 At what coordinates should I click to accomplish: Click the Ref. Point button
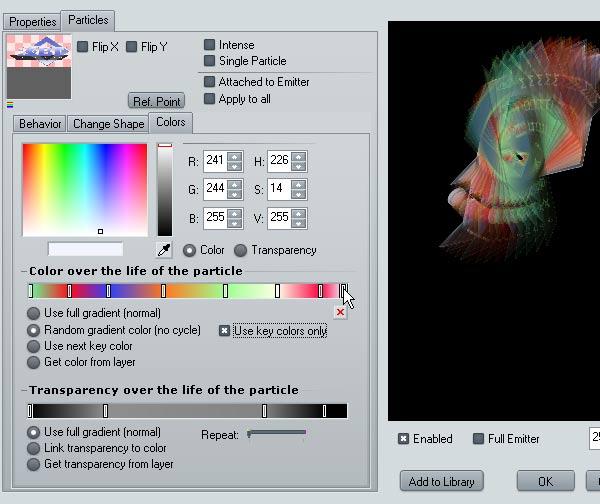pos(157,101)
